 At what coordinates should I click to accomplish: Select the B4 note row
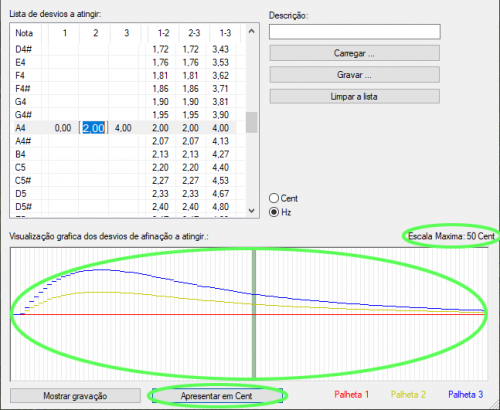coord(128,154)
